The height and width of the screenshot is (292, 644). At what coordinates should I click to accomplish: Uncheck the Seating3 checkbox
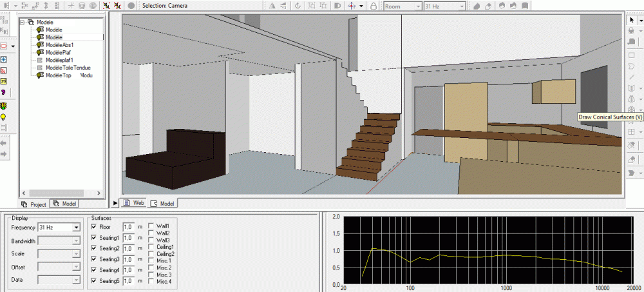pyautogui.click(x=93, y=259)
